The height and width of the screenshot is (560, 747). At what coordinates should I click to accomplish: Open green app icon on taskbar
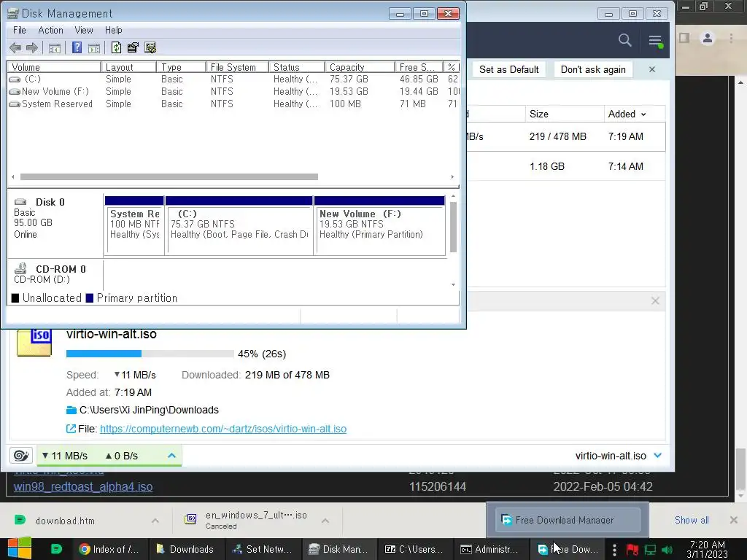[x=56, y=549]
